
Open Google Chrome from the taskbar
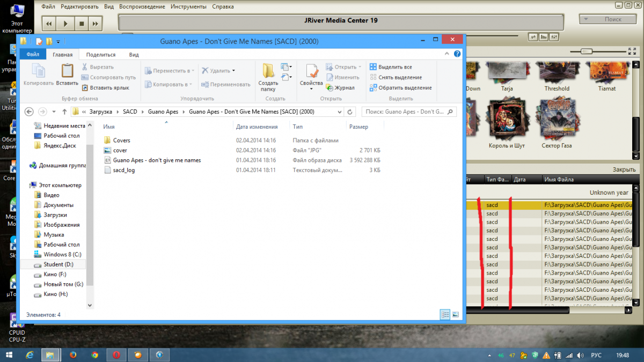(x=94, y=354)
